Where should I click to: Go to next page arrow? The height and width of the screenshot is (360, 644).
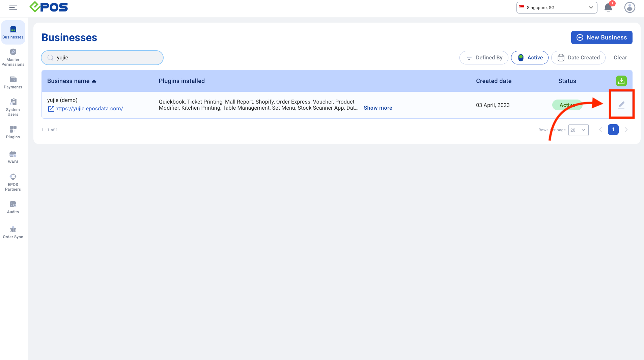pyautogui.click(x=626, y=130)
